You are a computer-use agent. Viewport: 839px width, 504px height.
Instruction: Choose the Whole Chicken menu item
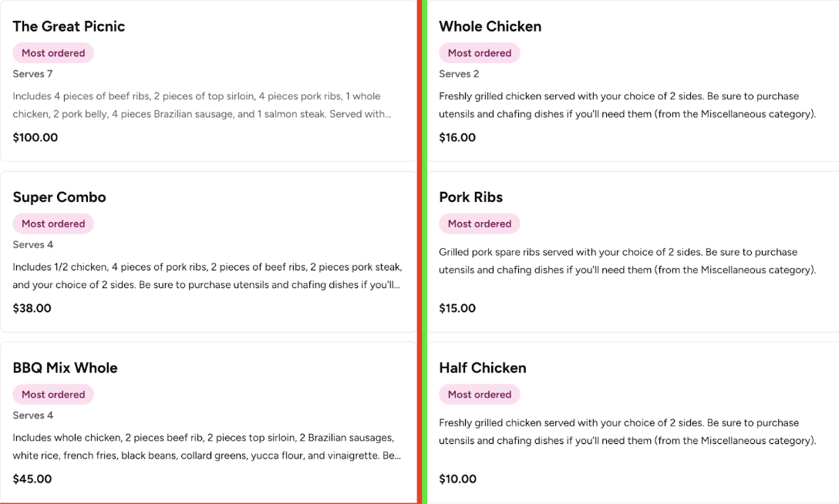click(x=490, y=26)
